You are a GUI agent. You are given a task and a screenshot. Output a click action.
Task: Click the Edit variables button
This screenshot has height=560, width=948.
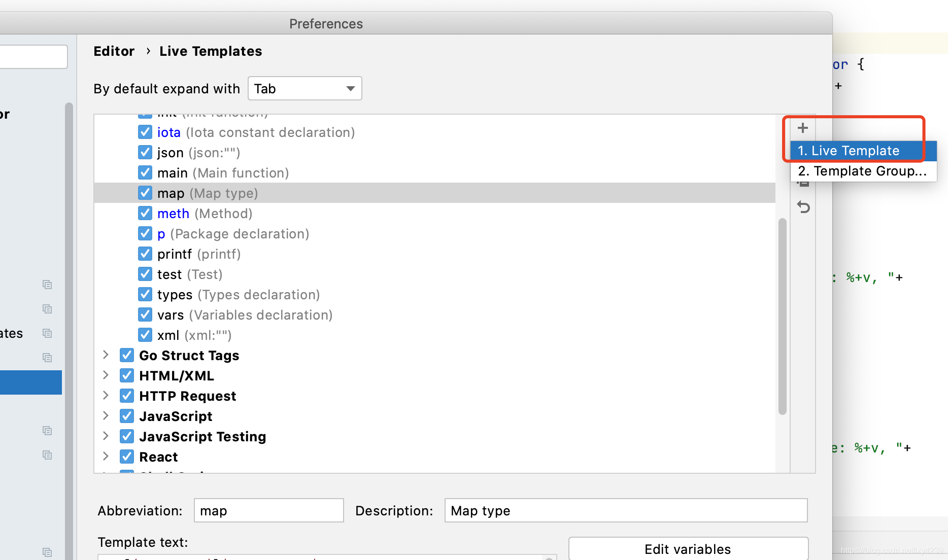688,549
